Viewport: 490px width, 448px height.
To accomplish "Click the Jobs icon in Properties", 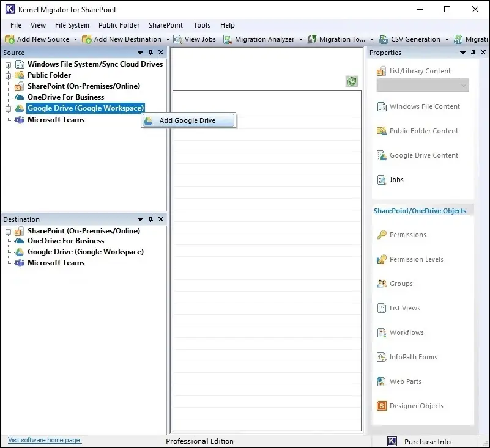I will pyautogui.click(x=382, y=180).
